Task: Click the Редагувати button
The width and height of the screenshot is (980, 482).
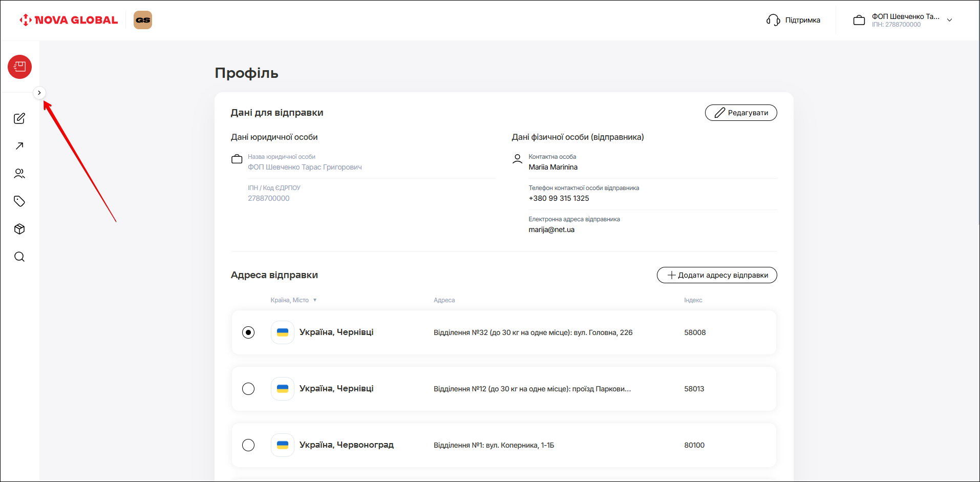Action: [x=740, y=113]
